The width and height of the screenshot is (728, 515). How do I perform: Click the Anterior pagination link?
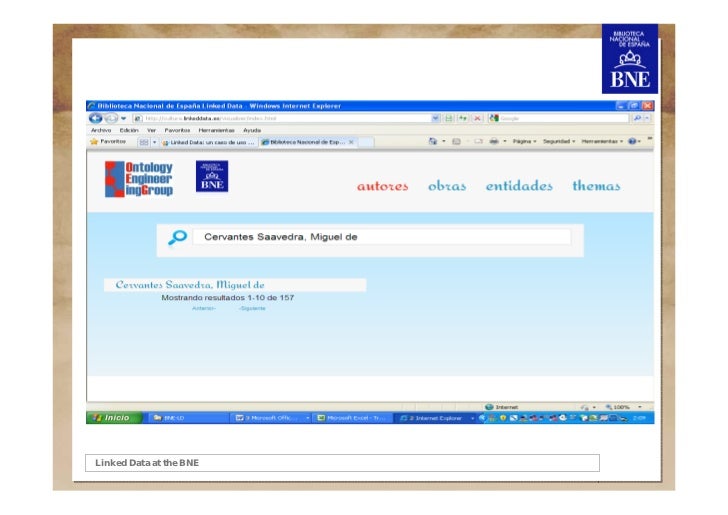click(204, 308)
